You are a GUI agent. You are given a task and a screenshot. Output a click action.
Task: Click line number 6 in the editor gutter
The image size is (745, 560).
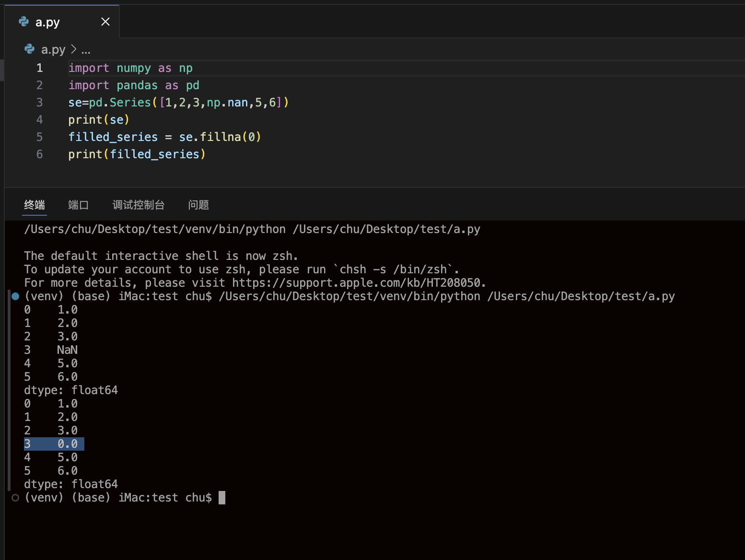coord(40,154)
